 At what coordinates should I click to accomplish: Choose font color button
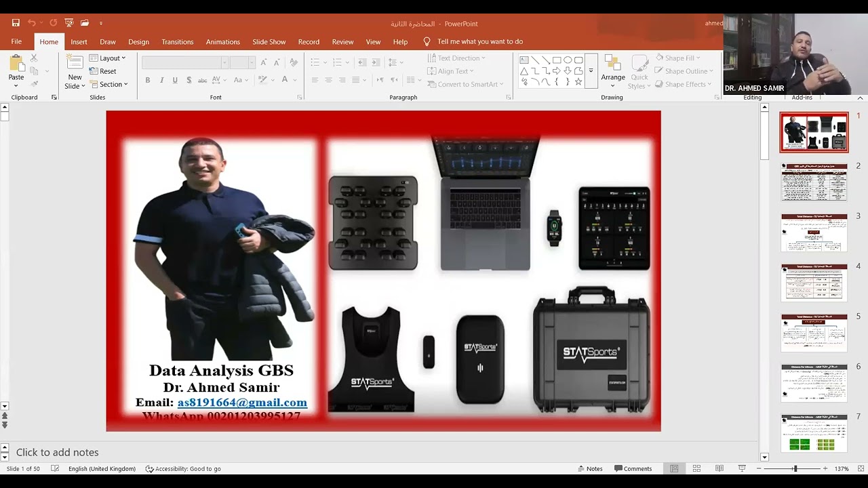click(285, 80)
